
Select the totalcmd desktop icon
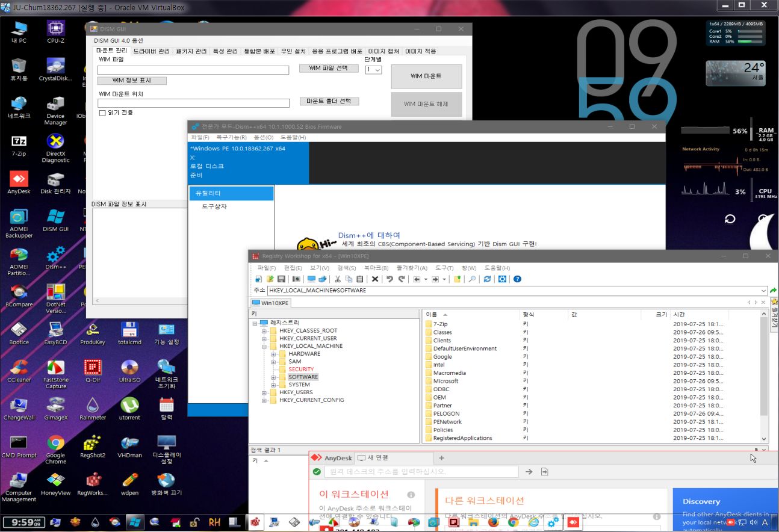click(129, 334)
